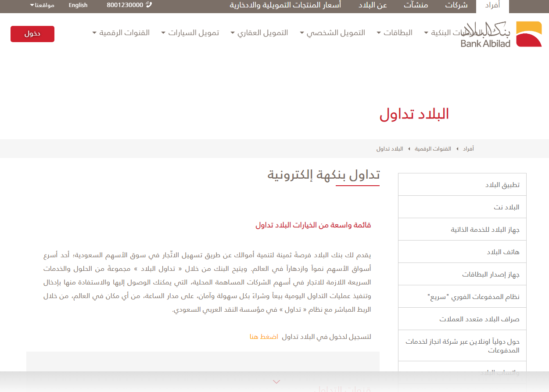
Task: Open the مواقعنا dropdown
Action: [x=42, y=5]
